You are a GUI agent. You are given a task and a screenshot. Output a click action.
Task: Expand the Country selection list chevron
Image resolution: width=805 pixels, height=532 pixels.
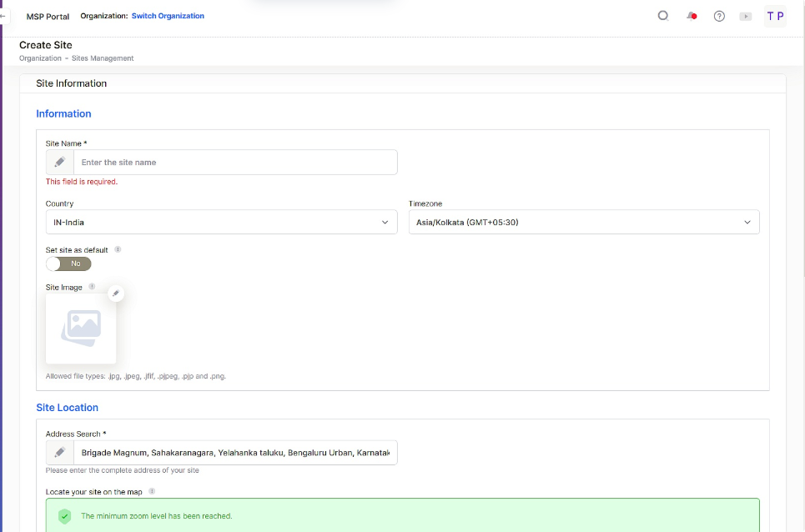click(385, 222)
